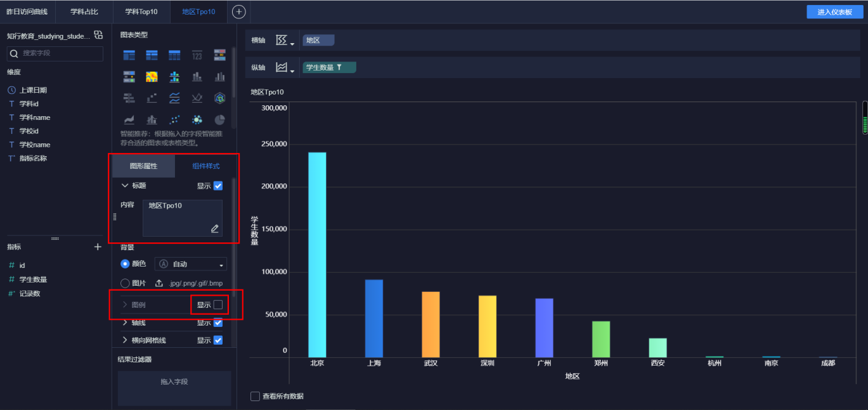The image size is (868, 410).
Task: Select the 记录数 measure field
Action: tap(30, 294)
